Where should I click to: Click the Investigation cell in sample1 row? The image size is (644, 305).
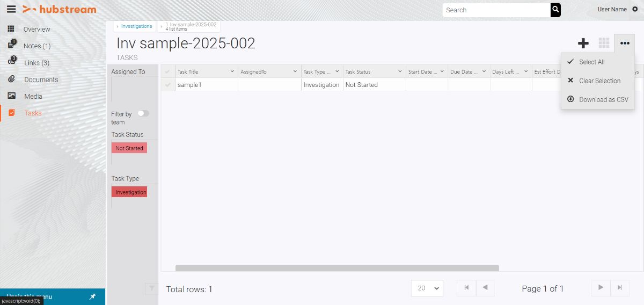tap(322, 85)
